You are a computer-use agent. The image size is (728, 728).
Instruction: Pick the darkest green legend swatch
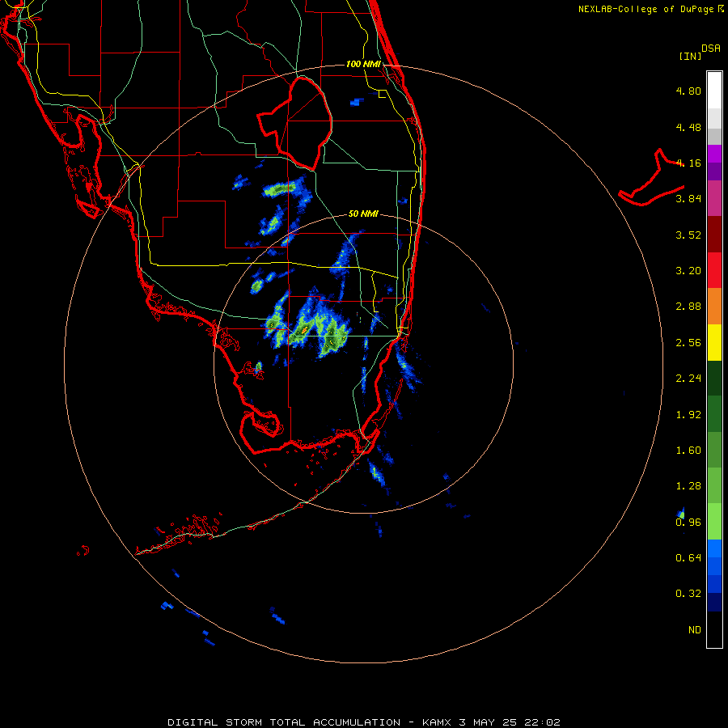coord(714,379)
